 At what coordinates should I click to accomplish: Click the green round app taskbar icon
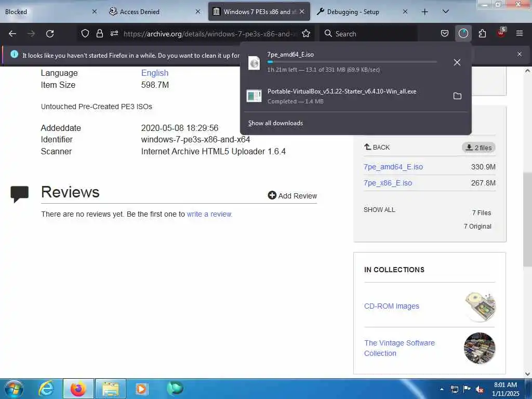coord(175,389)
